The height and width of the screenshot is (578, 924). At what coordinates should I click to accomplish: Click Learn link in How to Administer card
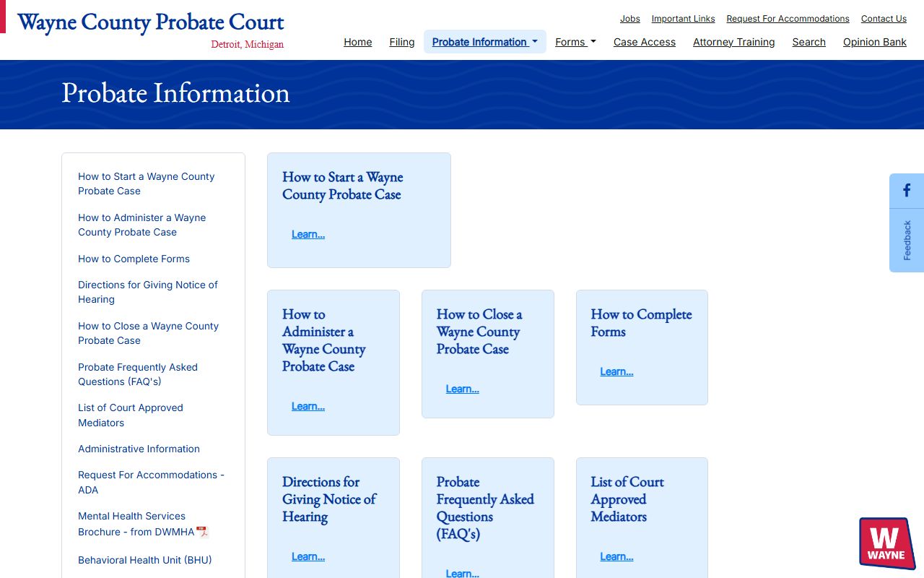308,406
